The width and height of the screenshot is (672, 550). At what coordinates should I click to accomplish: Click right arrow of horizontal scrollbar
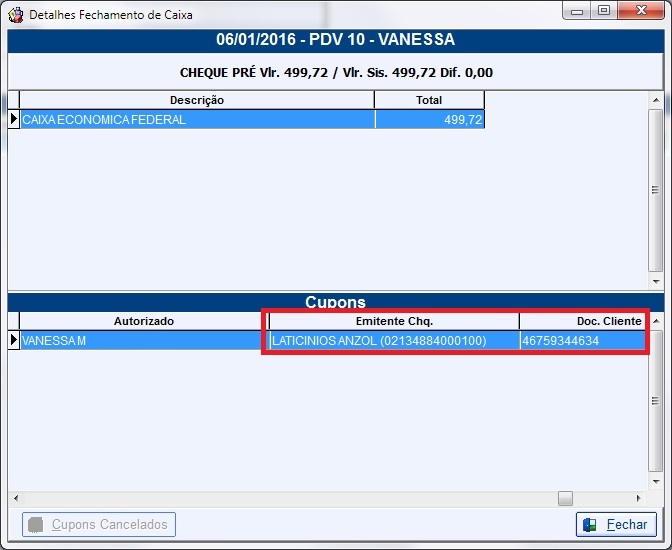point(639,498)
